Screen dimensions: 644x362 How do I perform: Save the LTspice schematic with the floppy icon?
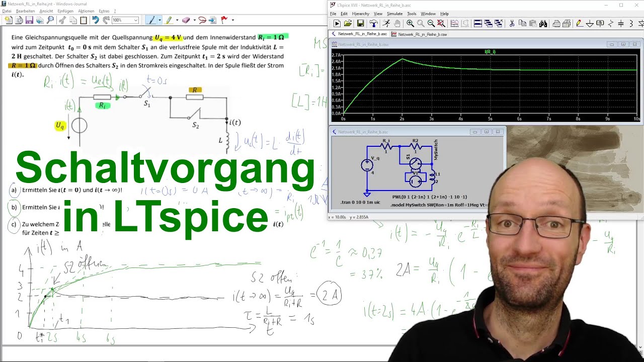pyautogui.click(x=360, y=24)
